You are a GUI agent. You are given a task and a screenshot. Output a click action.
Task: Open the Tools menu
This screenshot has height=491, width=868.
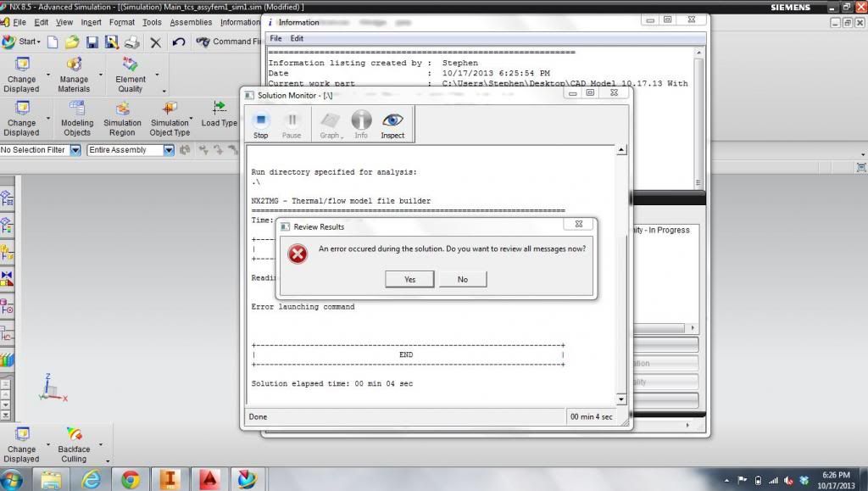pyautogui.click(x=152, y=22)
